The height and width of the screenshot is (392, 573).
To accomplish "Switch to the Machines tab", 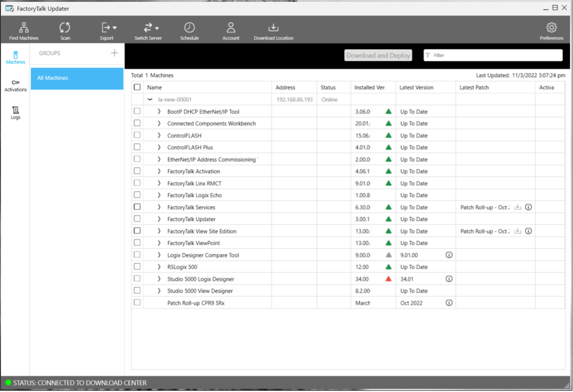I will coord(15,57).
